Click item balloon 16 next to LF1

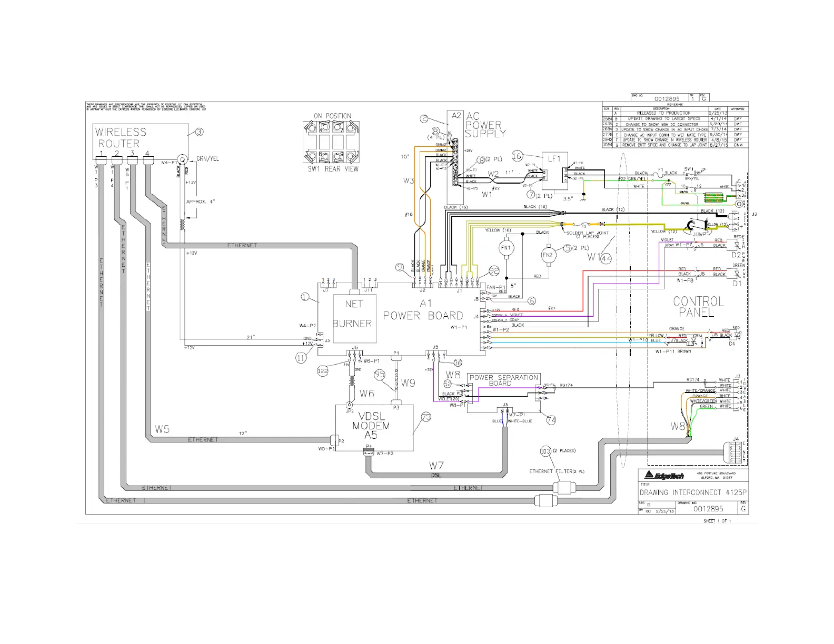pos(517,156)
